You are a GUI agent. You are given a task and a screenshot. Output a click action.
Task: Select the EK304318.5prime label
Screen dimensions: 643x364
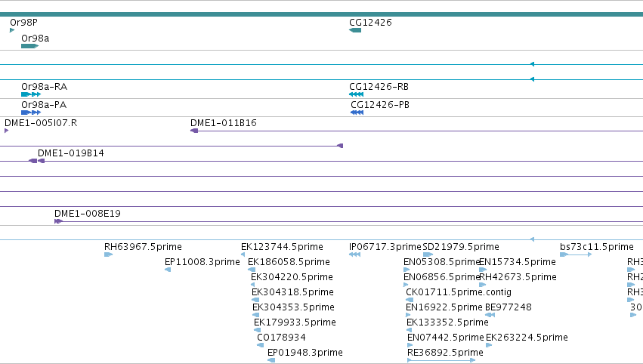(x=293, y=292)
